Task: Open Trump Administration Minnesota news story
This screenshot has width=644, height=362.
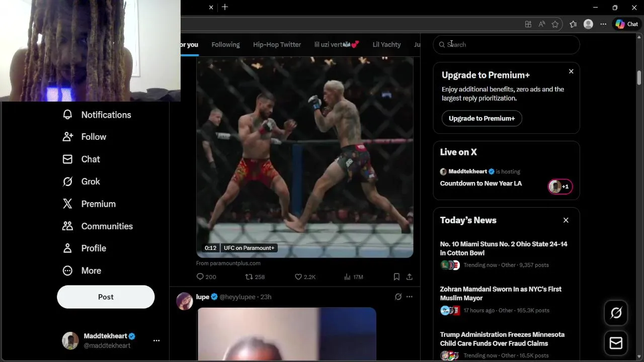Action: pos(502,339)
